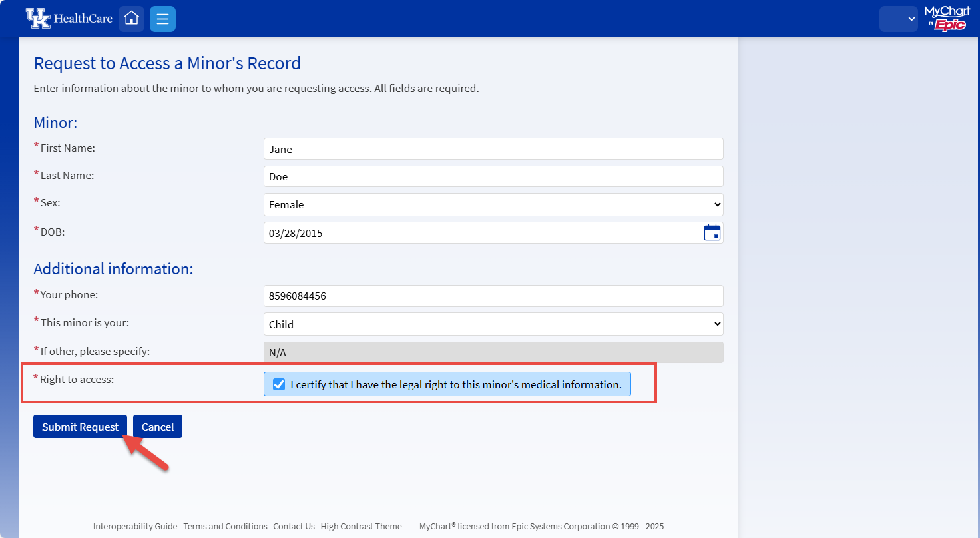Click the UK HealthCare logo
Viewport: 980px width, 538px height.
click(x=69, y=18)
